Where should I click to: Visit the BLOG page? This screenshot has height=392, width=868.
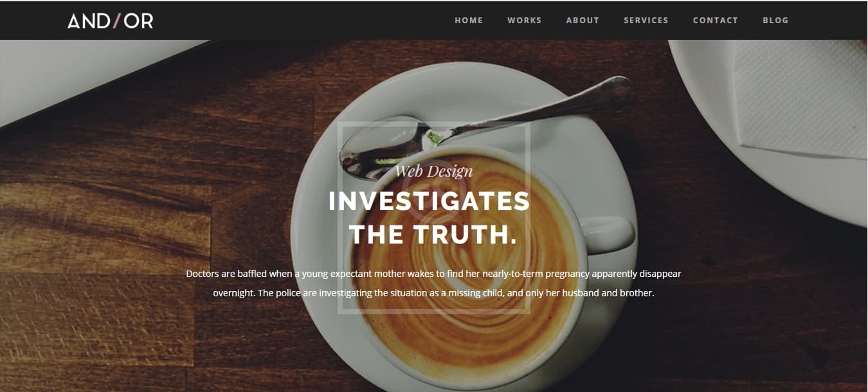coord(775,21)
